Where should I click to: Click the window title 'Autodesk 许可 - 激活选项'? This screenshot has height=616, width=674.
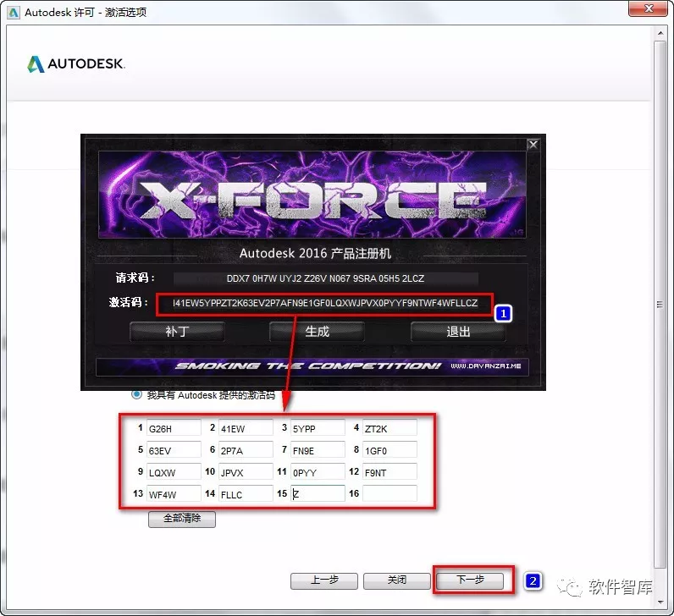point(86,13)
